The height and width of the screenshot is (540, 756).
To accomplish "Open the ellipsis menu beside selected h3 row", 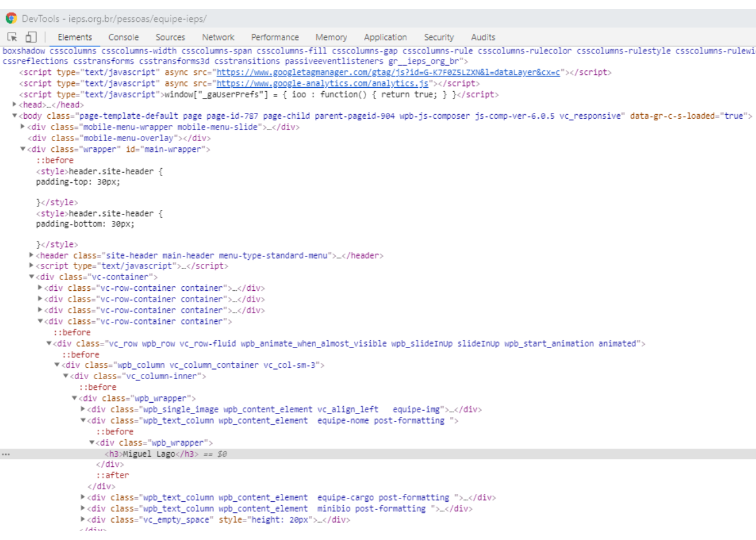I will click(6, 454).
